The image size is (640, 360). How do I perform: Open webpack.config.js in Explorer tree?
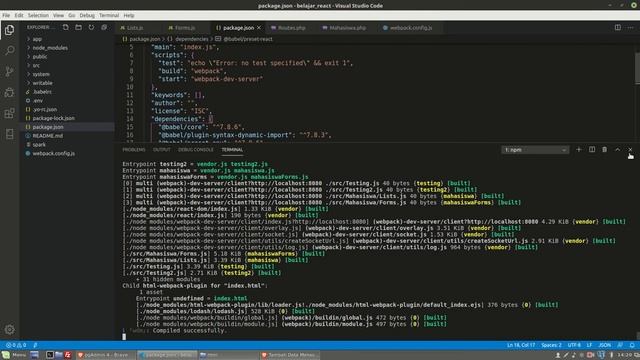[53, 153]
